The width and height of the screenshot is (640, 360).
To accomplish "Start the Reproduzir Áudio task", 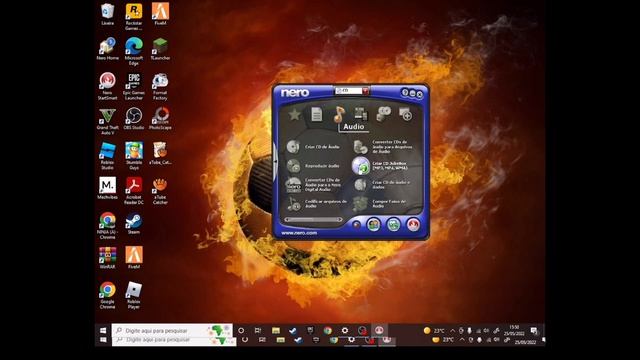I will (x=313, y=166).
